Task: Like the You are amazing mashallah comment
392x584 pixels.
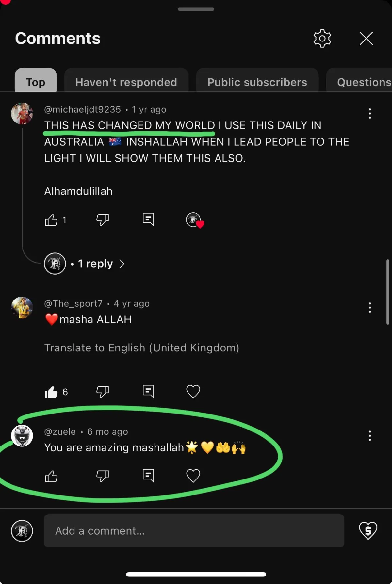Action: 51,476
